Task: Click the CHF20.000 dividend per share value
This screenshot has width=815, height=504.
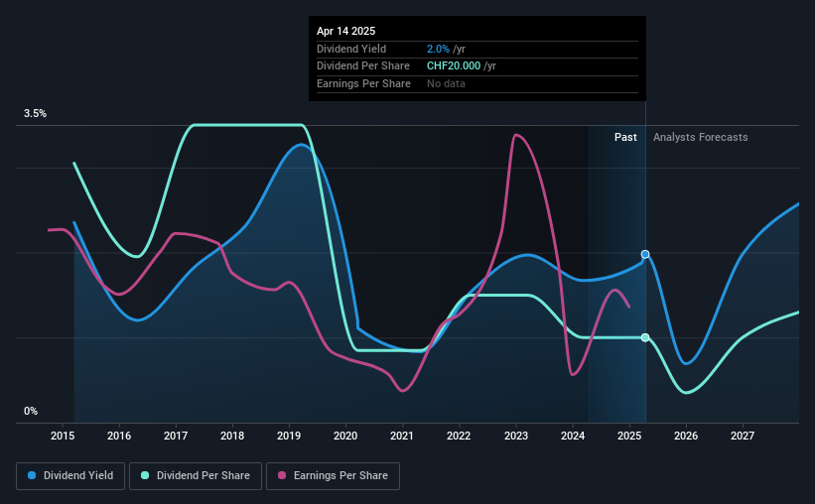Action: 454,66
